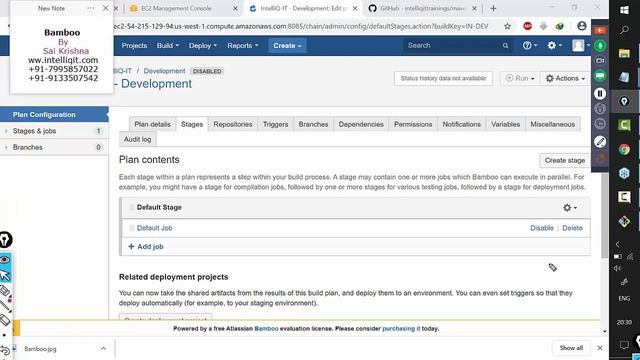Disable the Default Job
The image size is (640, 360).
(542, 228)
